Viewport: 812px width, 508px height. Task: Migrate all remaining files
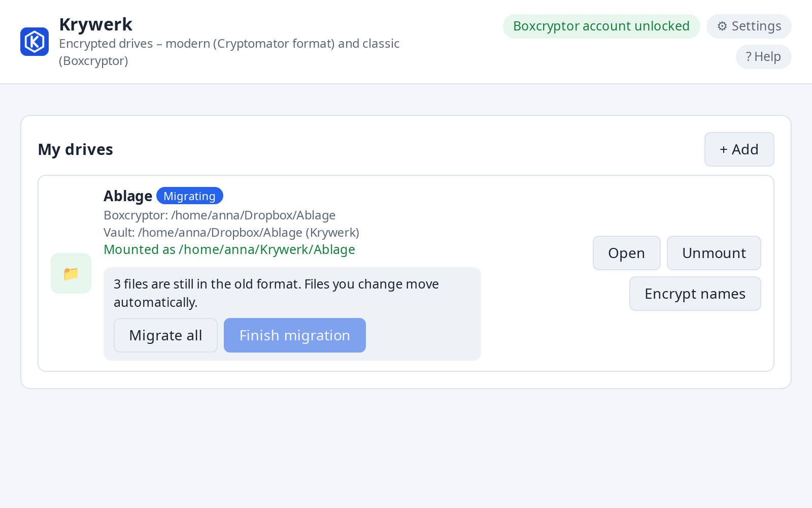click(x=165, y=335)
